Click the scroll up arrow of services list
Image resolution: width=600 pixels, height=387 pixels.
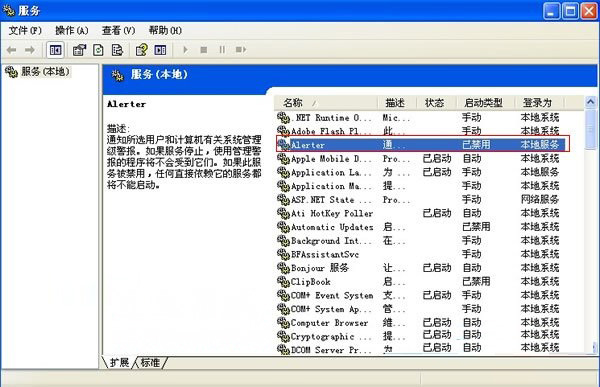pos(590,102)
